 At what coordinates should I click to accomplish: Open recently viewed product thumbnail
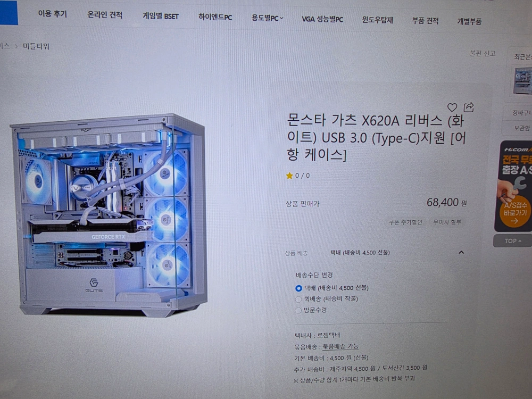[x=523, y=81]
